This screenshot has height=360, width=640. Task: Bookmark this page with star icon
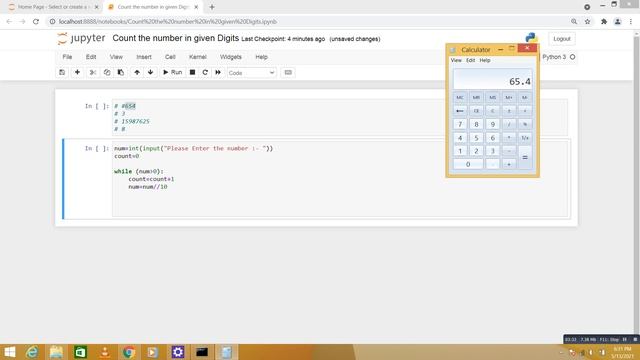click(x=587, y=22)
